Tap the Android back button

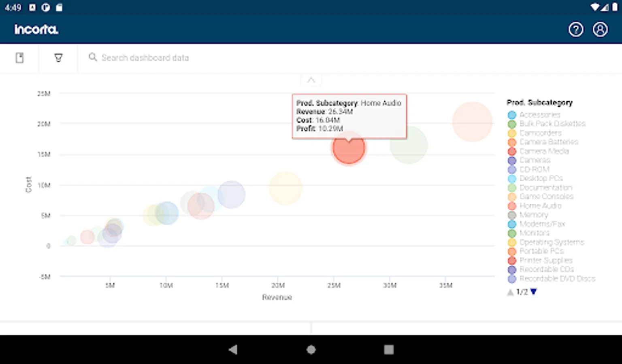pos(233,349)
